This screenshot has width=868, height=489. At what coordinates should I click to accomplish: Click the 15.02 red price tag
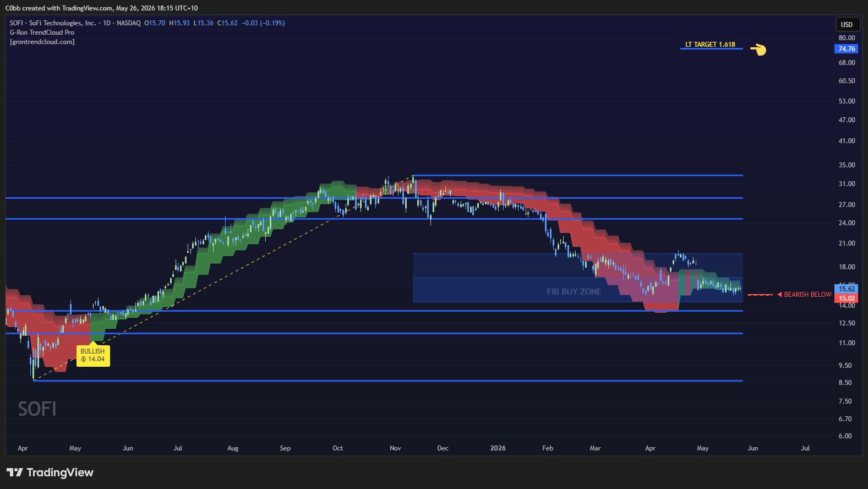846,298
